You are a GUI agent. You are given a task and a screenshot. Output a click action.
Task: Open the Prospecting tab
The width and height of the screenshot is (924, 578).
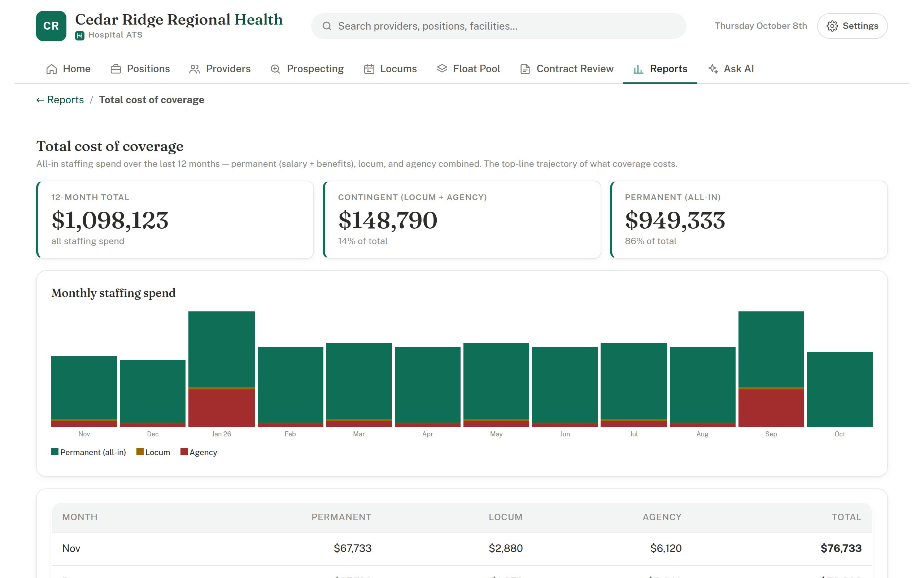(x=307, y=69)
